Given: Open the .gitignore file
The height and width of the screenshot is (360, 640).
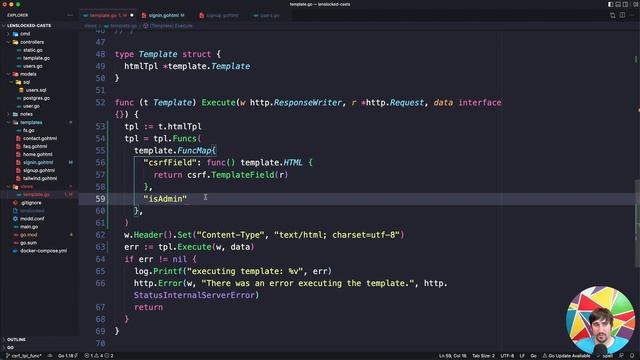Looking at the screenshot, I should point(31,203).
